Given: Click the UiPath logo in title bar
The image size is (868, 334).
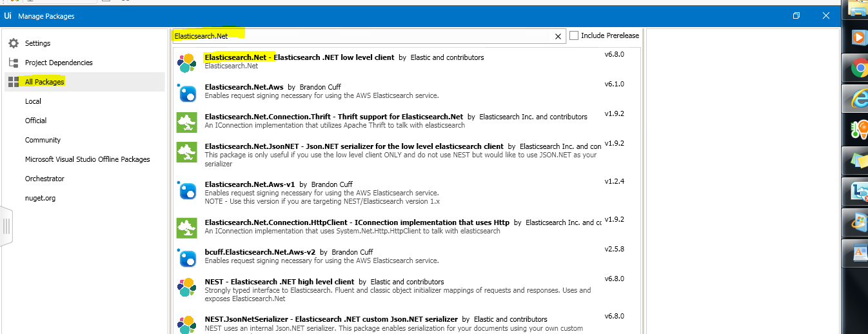Looking at the screenshot, I should 8,15.
